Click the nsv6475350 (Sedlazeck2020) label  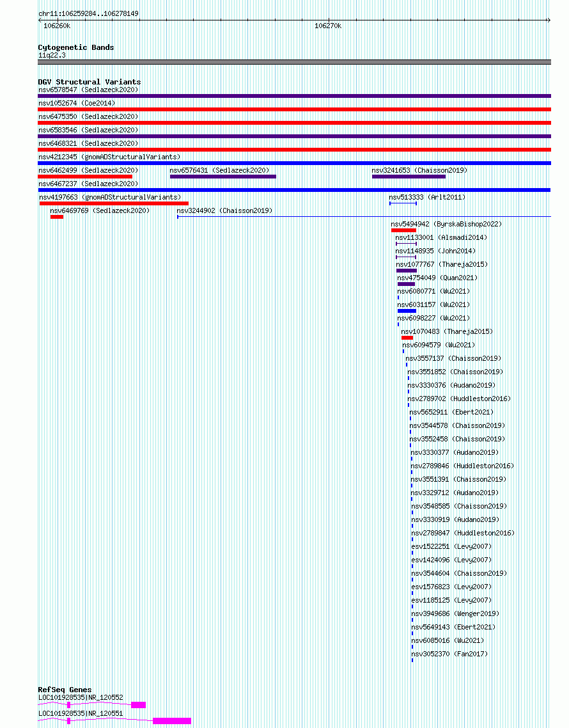[88, 116]
